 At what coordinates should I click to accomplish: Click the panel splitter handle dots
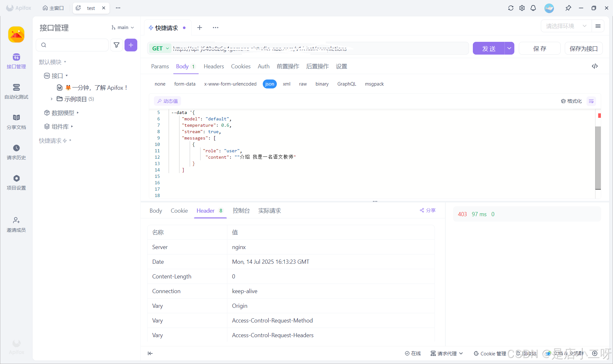(x=375, y=201)
